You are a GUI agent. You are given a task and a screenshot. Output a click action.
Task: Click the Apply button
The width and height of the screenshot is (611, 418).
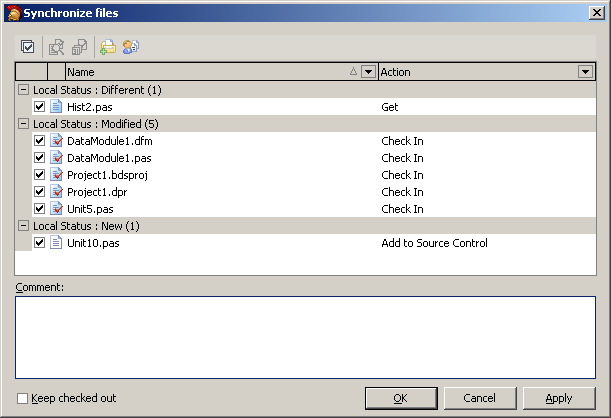coord(558,398)
